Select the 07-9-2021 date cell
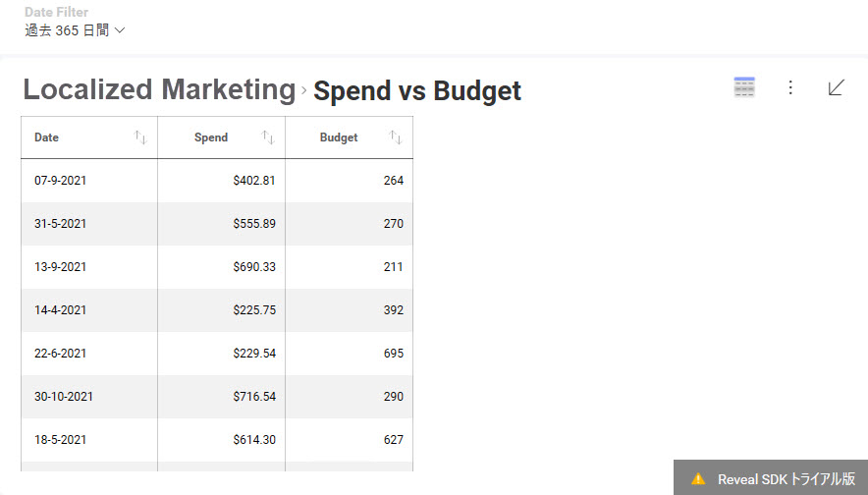The height and width of the screenshot is (495, 868). (60, 181)
